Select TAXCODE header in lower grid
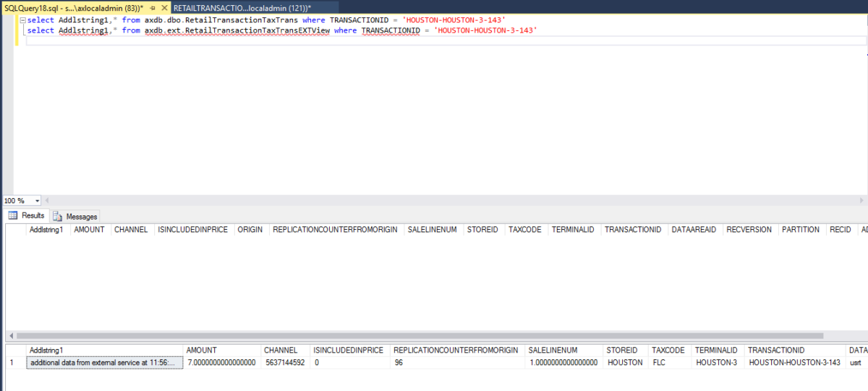 point(670,350)
